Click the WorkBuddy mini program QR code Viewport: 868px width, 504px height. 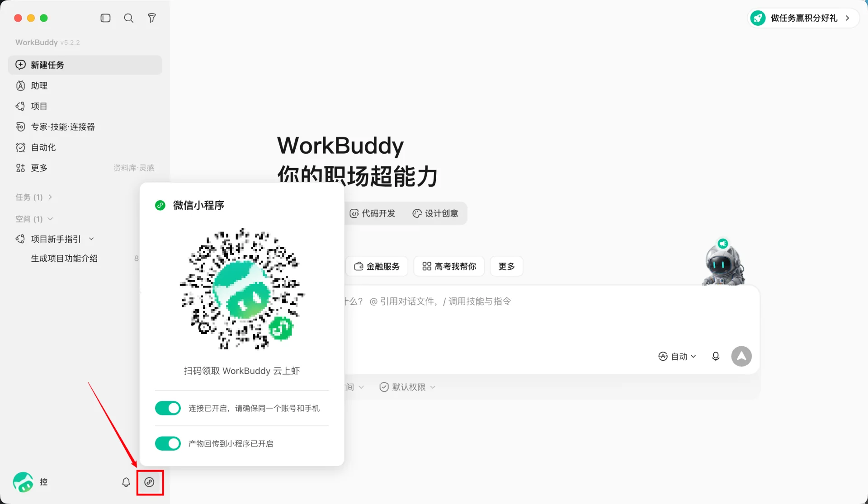(242, 288)
